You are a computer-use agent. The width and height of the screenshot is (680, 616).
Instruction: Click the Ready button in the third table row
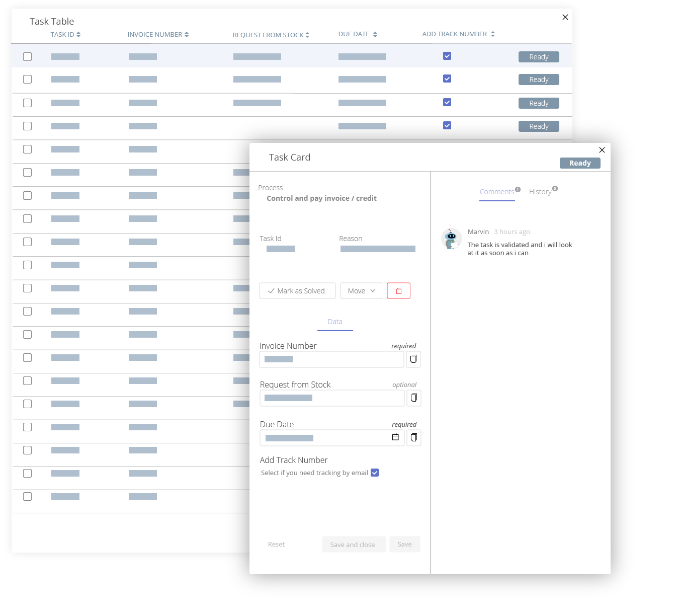pyautogui.click(x=539, y=103)
